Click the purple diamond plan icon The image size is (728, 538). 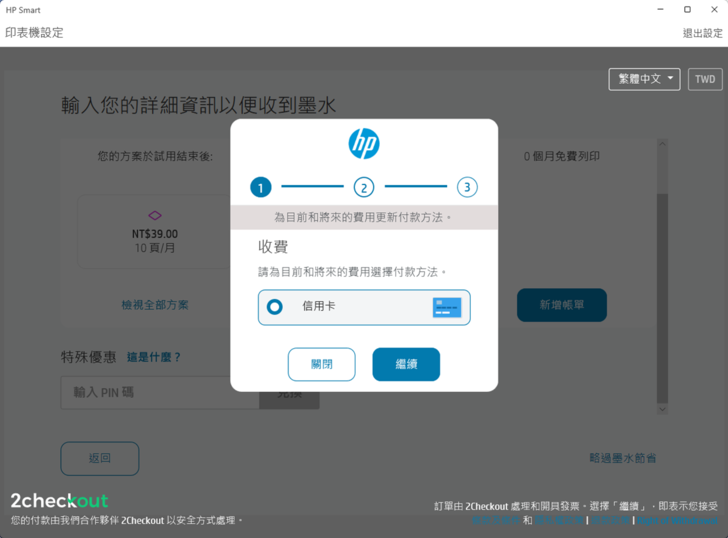click(155, 215)
